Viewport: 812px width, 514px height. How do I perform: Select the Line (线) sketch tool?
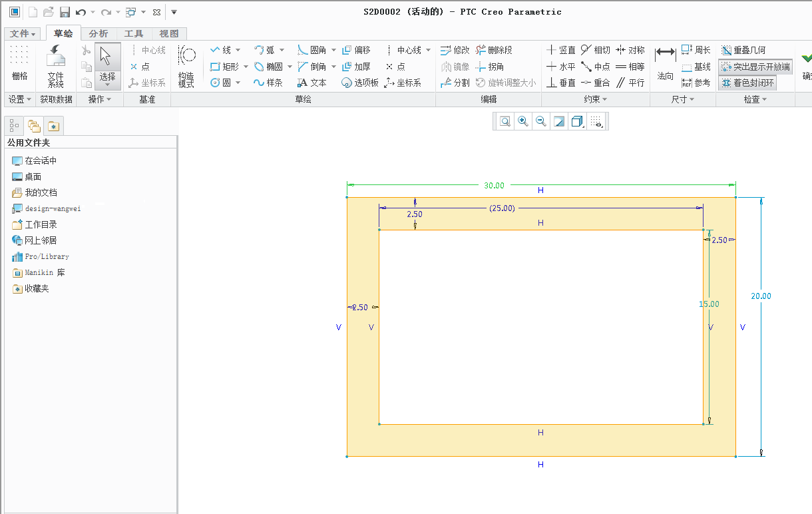(220, 50)
